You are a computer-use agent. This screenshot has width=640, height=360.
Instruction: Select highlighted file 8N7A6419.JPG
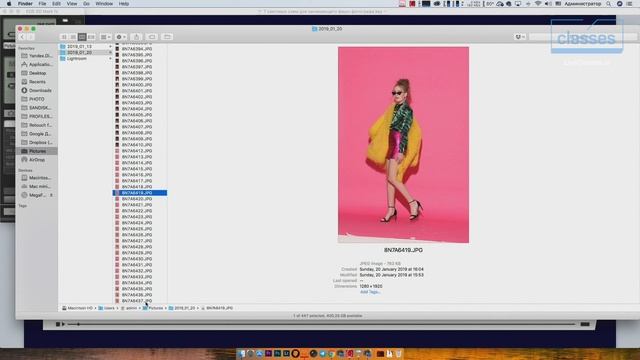point(140,193)
